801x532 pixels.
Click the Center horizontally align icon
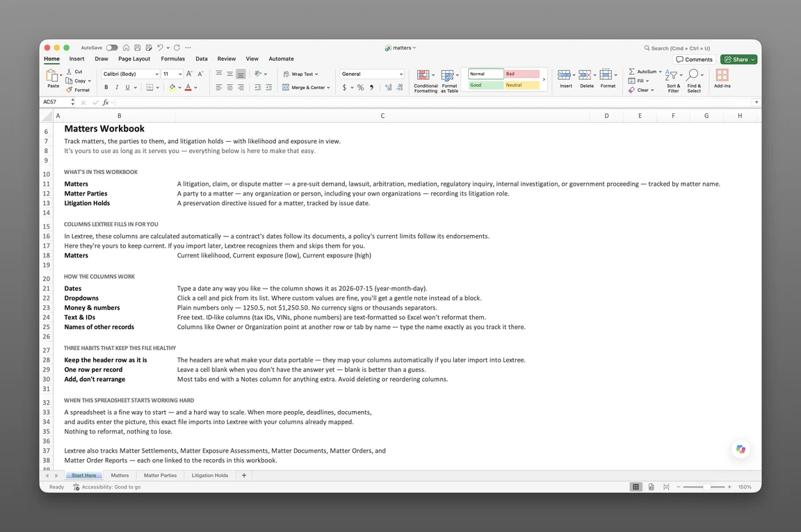tap(230, 88)
